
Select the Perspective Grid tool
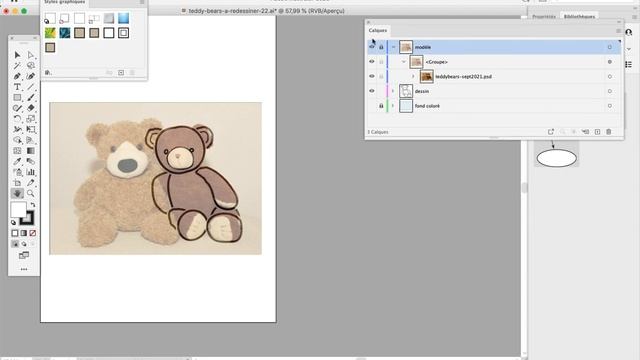[31, 140]
